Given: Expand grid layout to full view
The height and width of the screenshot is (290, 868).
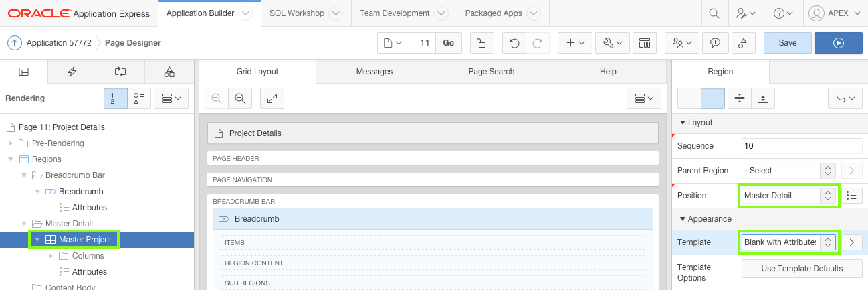Looking at the screenshot, I should (272, 98).
